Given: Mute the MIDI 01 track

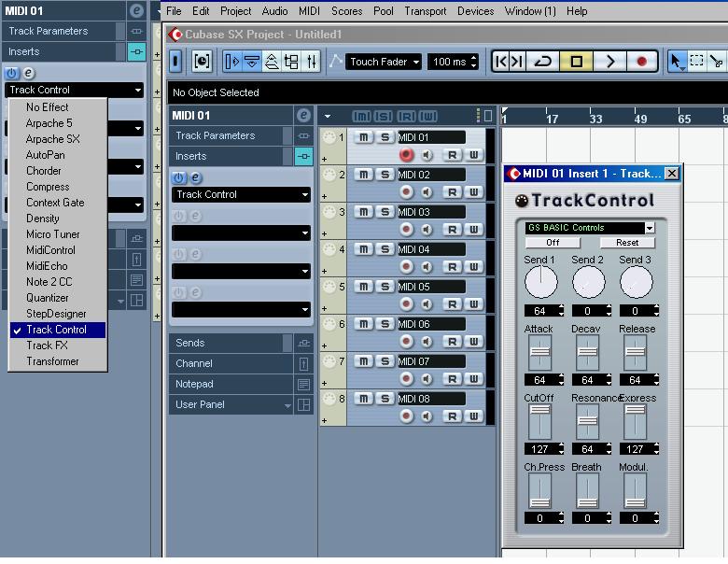Looking at the screenshot, I should pos(364,137).
